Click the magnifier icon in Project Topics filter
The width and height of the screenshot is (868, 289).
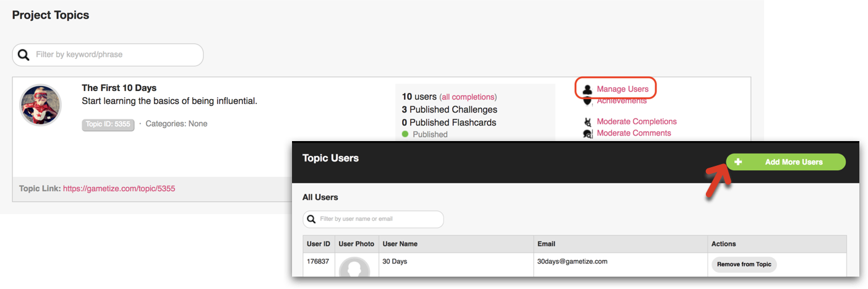(24, 55)
